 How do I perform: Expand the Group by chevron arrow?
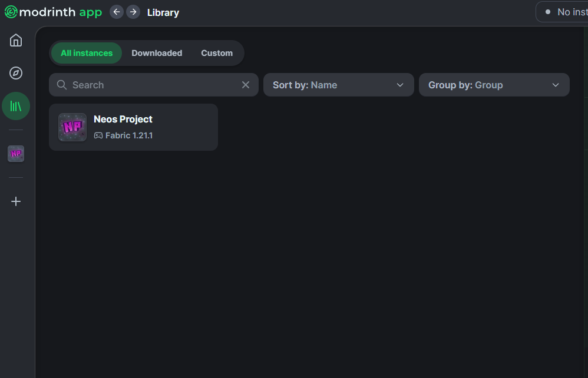556,85
